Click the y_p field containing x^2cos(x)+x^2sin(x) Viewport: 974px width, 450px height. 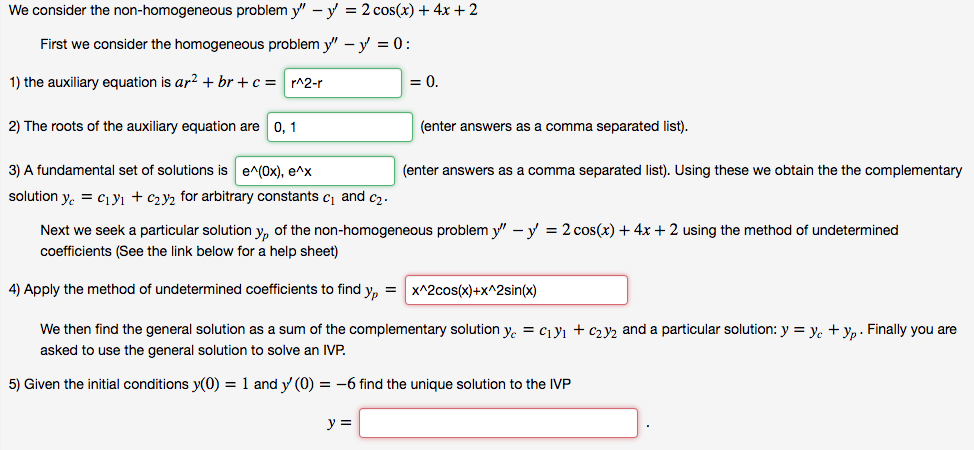click(x=516, y=290)
